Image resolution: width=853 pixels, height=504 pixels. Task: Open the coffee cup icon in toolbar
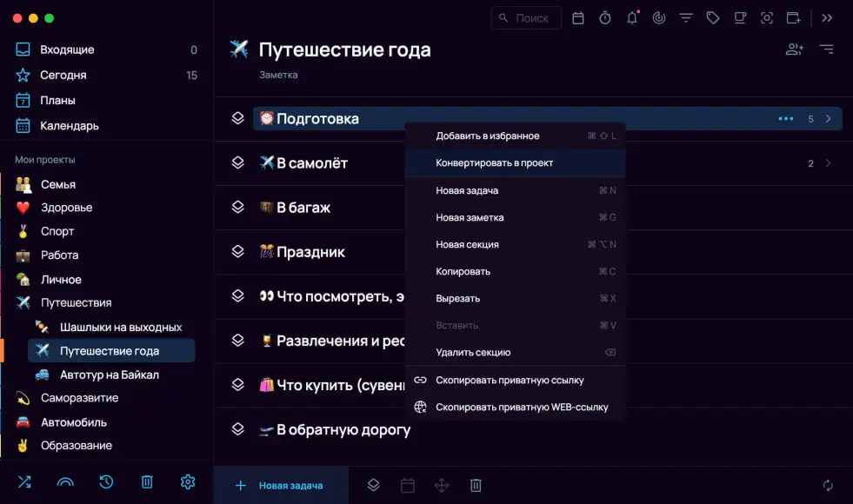point(739,18)
